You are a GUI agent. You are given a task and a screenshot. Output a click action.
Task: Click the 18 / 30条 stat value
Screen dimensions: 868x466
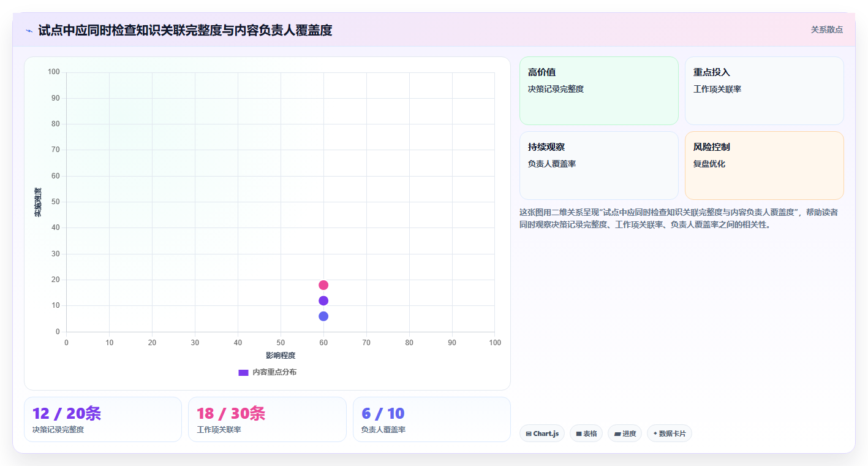tap(231, 413)
